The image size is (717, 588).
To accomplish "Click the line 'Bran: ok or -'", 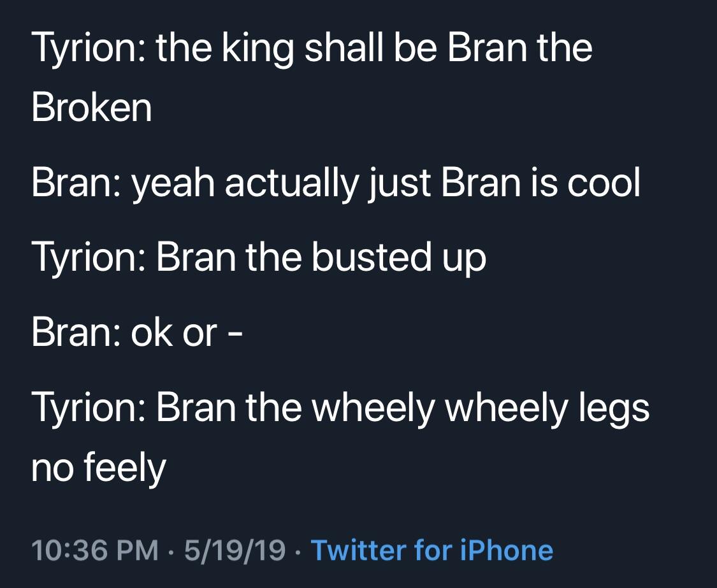I will [136, 332].
